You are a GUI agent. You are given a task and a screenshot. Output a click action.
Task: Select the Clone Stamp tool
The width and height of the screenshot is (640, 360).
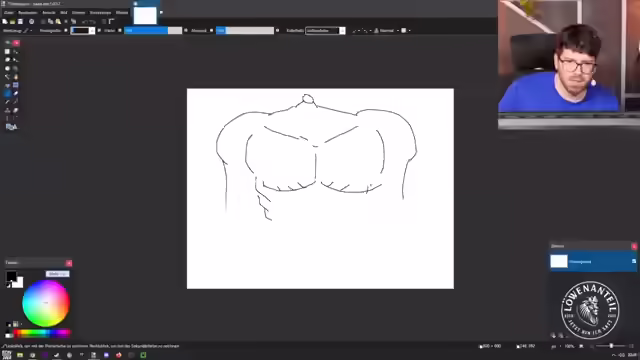(7, 110)
